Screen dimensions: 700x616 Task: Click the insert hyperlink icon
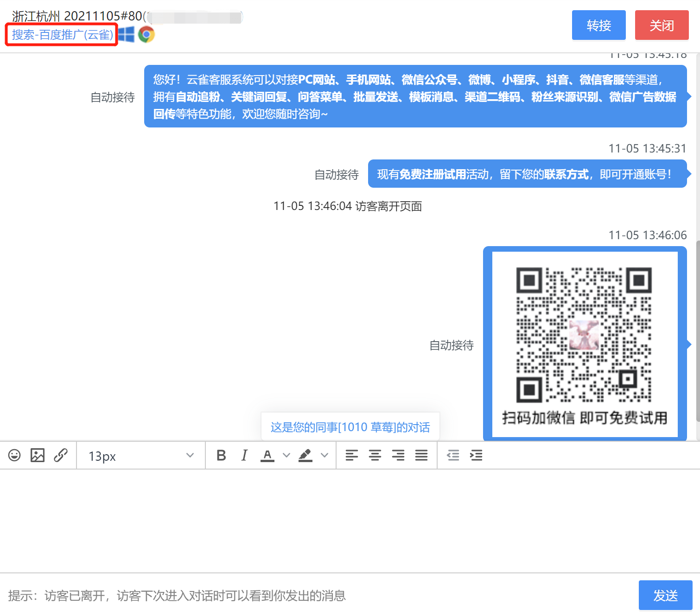click(61, 455)
